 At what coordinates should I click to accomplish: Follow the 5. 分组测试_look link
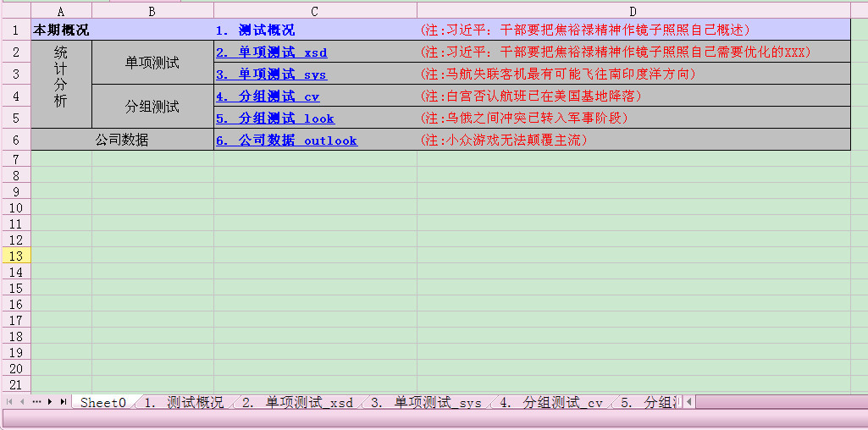point(275,119)
